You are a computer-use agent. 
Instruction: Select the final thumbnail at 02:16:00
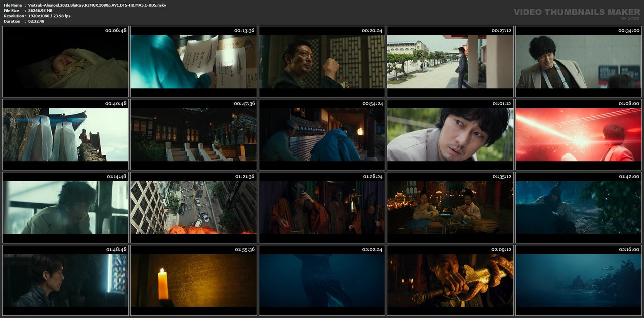(x=579, y=280)
